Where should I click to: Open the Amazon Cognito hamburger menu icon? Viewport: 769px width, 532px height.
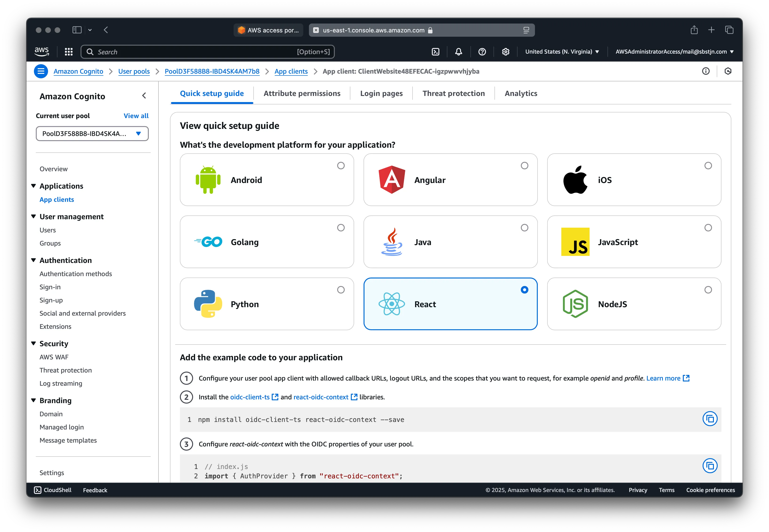[x=41, y=71]
